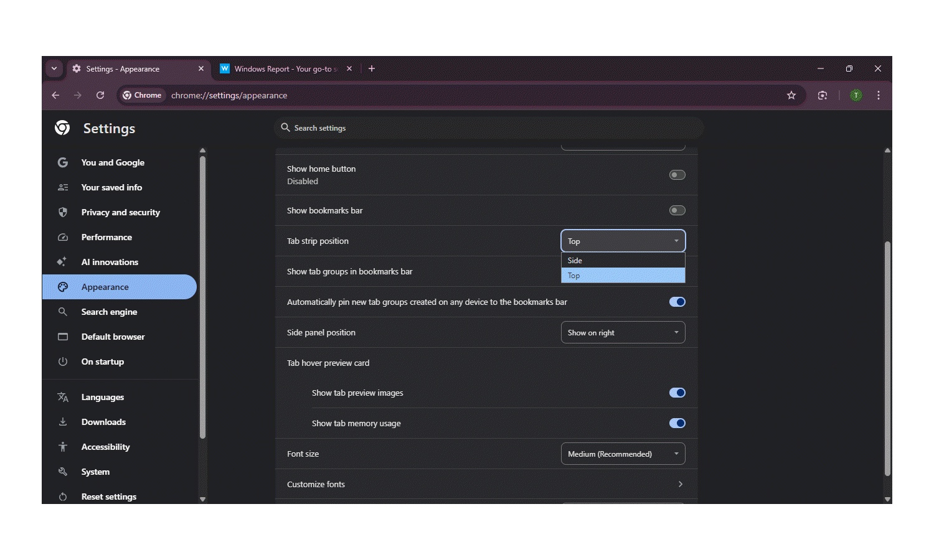
Task: Click the Google Lens icon in toolbar
Action: click(823, 95)
